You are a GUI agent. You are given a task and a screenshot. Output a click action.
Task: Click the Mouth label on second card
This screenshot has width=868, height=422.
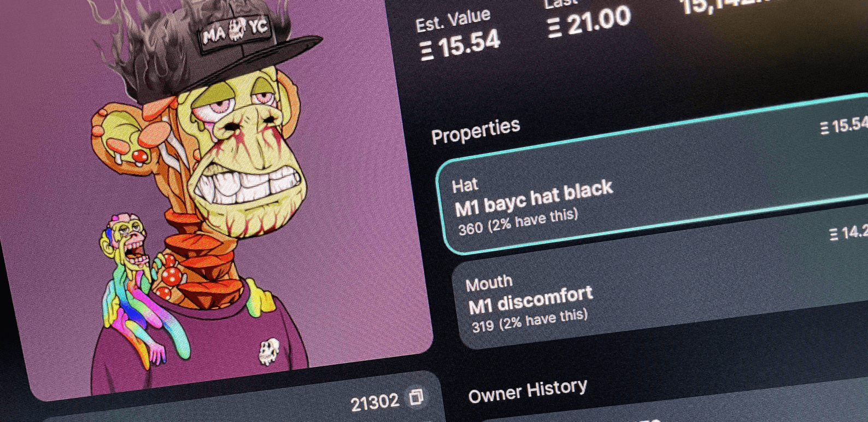(x=489, y=283)
